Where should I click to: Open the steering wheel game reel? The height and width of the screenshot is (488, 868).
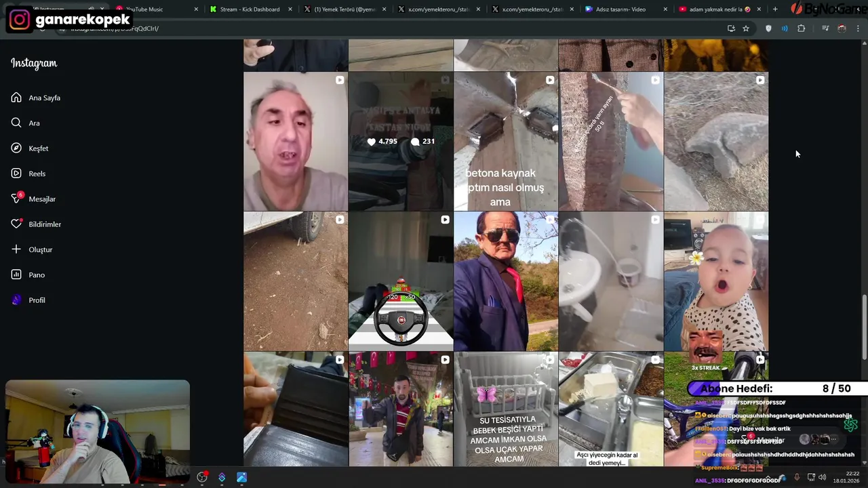(x=401, y=281)
